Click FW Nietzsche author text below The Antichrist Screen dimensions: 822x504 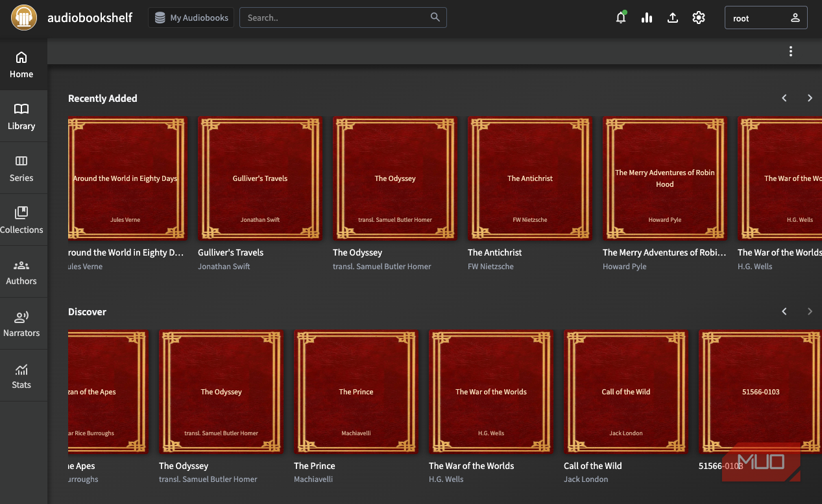click(x=490, y=267)
